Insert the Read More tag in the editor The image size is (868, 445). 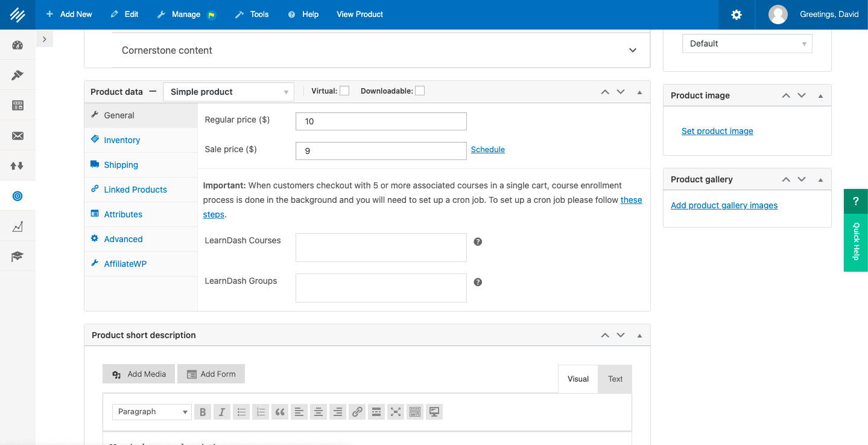(x=376, y=411)
